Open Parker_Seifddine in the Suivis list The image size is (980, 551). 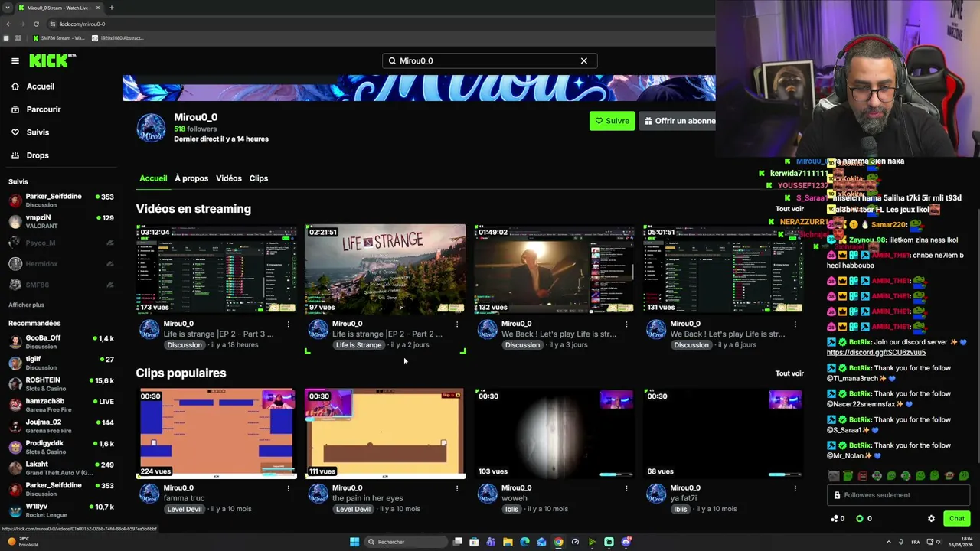point(61,201)
